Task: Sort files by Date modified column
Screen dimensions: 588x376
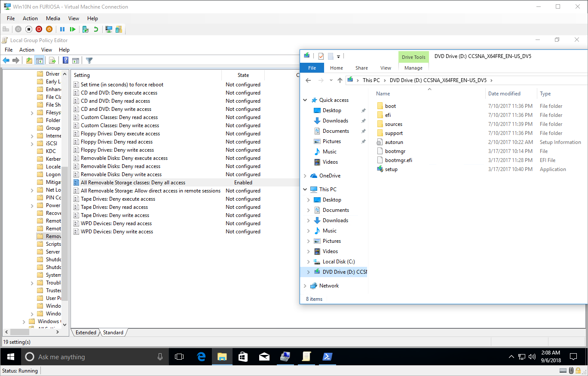Action: [x=511, y=94]
